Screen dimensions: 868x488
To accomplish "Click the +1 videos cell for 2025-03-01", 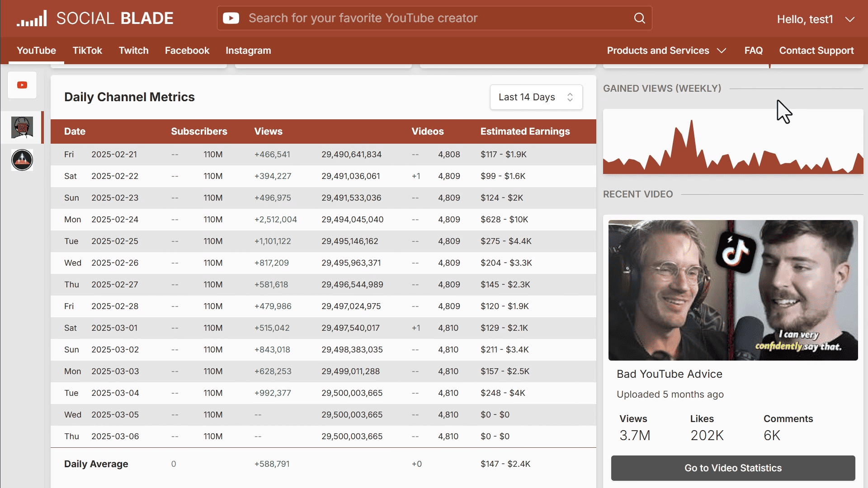I will click(416, 328).
